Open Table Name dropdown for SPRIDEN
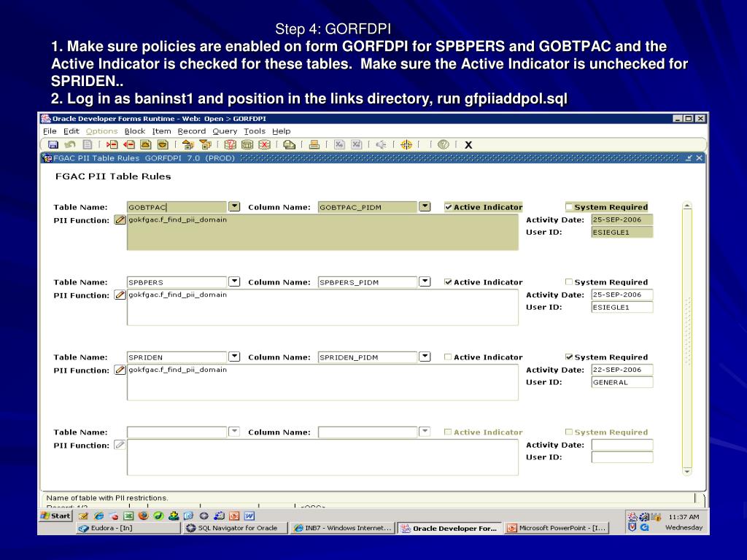Image resolution: width=747 pixels, height=560 pixels. pyautogui.click(x=234, y=357)
